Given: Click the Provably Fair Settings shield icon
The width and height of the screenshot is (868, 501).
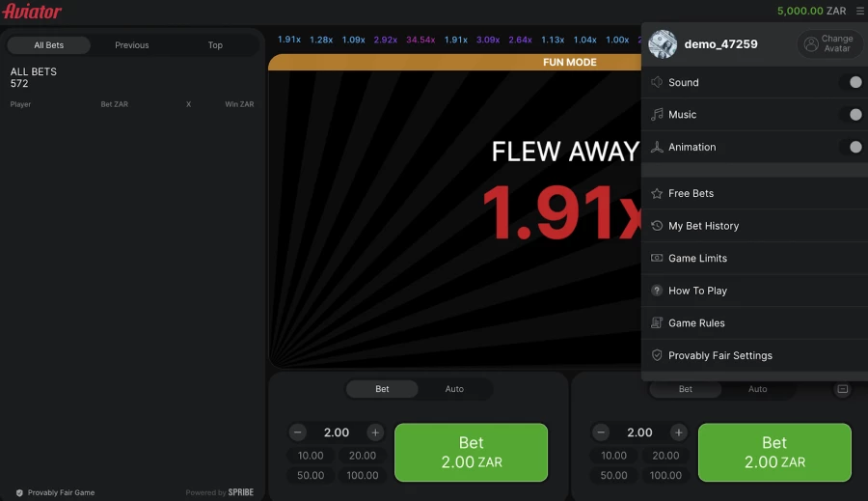Looking at the screenshot, I should [x=657, y=355].
